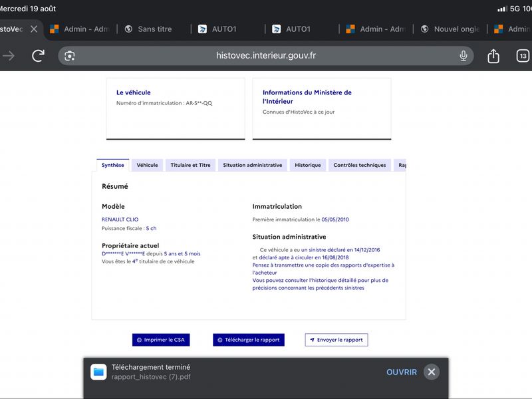532x399 pixels.
Task: Click 'Vous pouvez consulter l'historique détaillé' text
Action: (x=321, y=284)
